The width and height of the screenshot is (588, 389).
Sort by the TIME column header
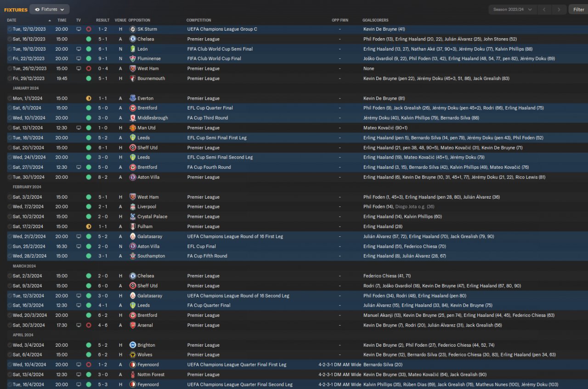[x=62, y=20]
